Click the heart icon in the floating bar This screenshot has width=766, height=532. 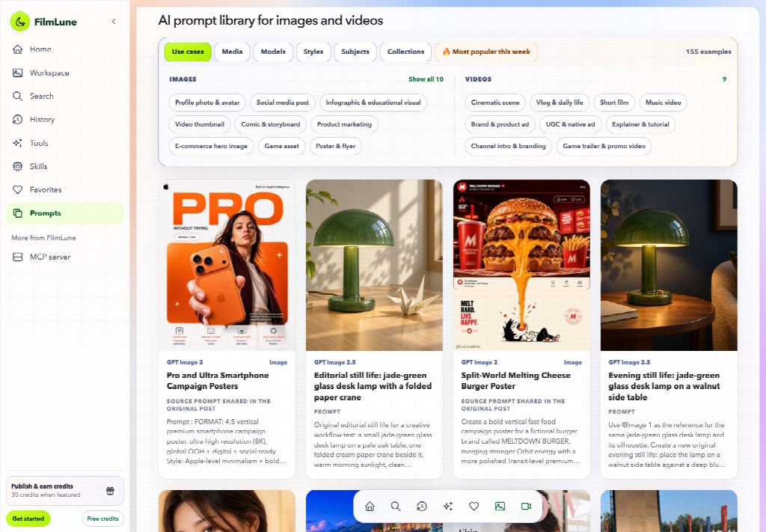point(474,506)
